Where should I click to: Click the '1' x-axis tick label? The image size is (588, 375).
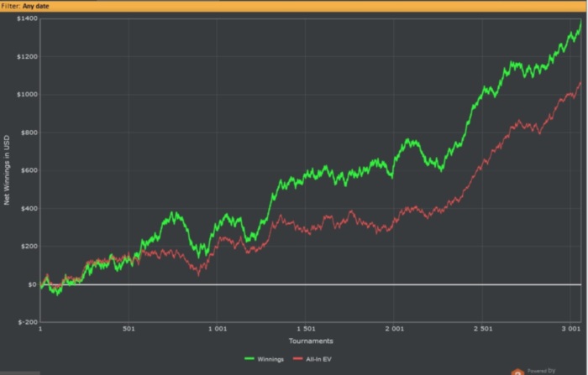40,329
